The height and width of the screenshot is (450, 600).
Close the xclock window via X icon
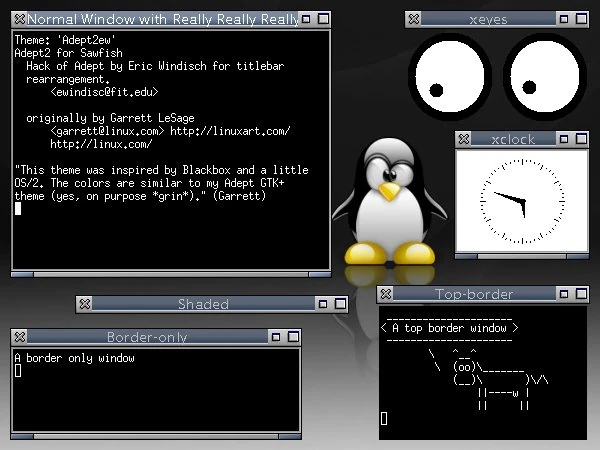(x=464, y=139)
